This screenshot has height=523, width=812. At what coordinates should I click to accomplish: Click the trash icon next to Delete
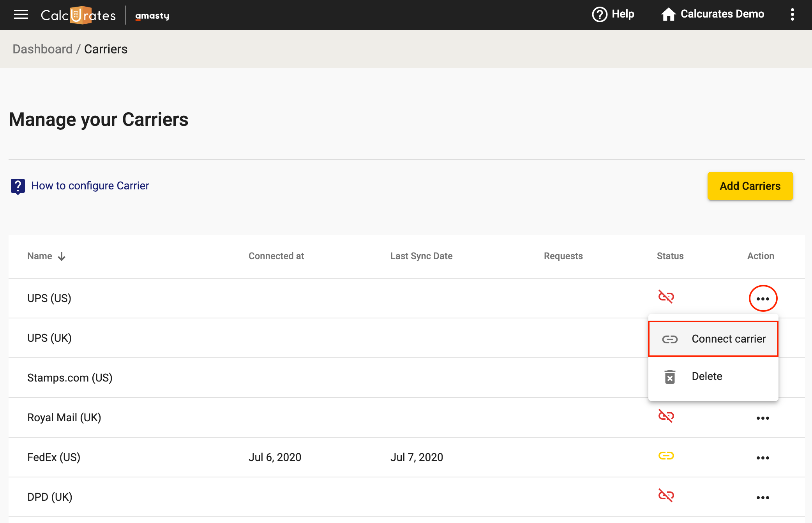tap(670, 377)
